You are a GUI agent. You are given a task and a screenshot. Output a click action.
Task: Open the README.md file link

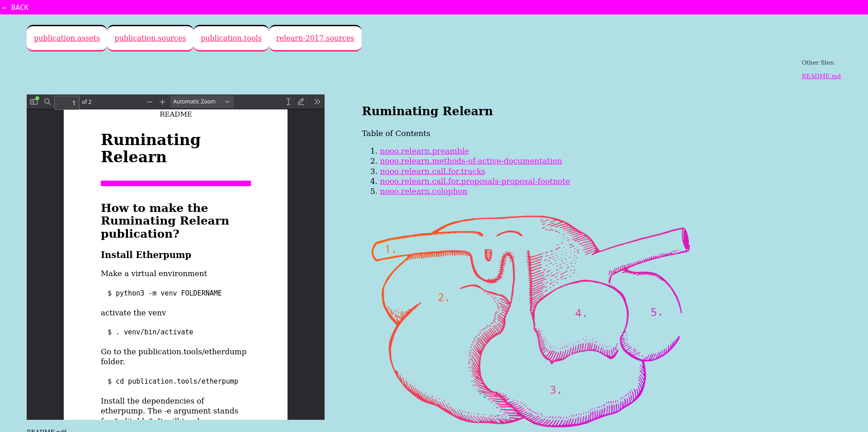tap(821, 76)
